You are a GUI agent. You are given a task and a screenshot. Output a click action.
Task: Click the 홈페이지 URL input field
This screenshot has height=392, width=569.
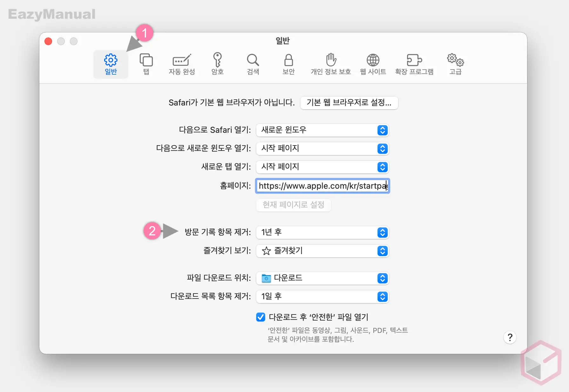point(322,186)
